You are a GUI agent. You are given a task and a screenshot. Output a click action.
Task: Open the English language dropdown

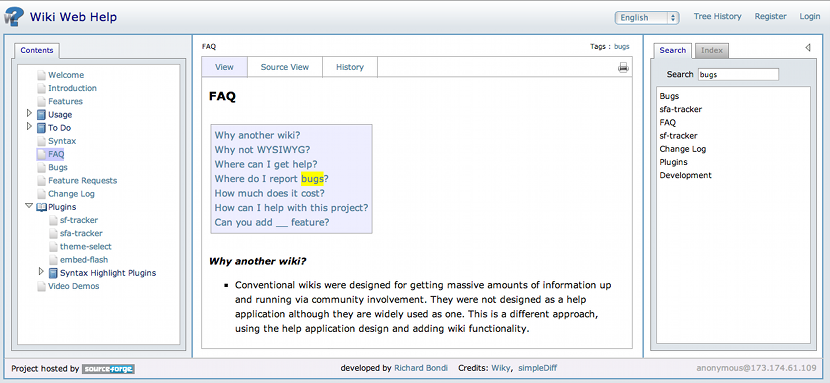point(647,17)
